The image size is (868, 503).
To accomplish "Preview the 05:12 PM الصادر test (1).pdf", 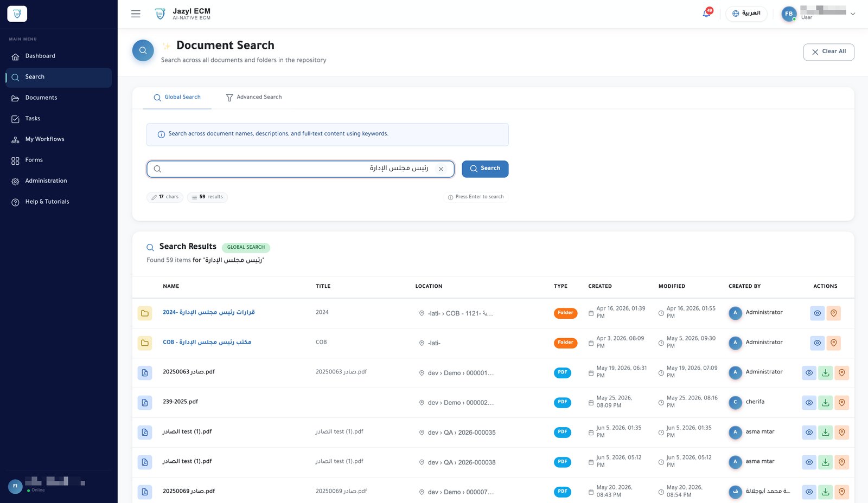I will click(809, 462).
